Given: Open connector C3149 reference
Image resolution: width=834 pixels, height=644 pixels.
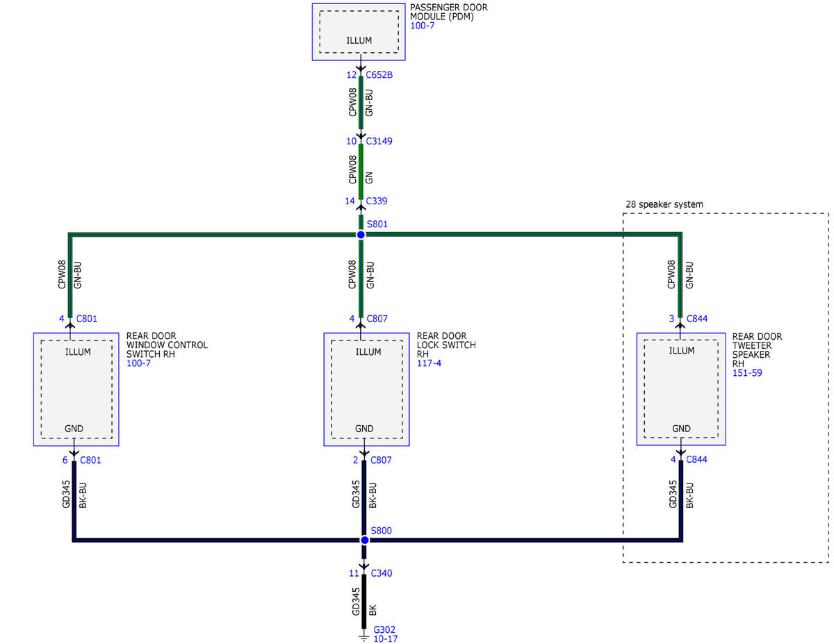Looking at the screenshot, I should [x=379, y=141].
